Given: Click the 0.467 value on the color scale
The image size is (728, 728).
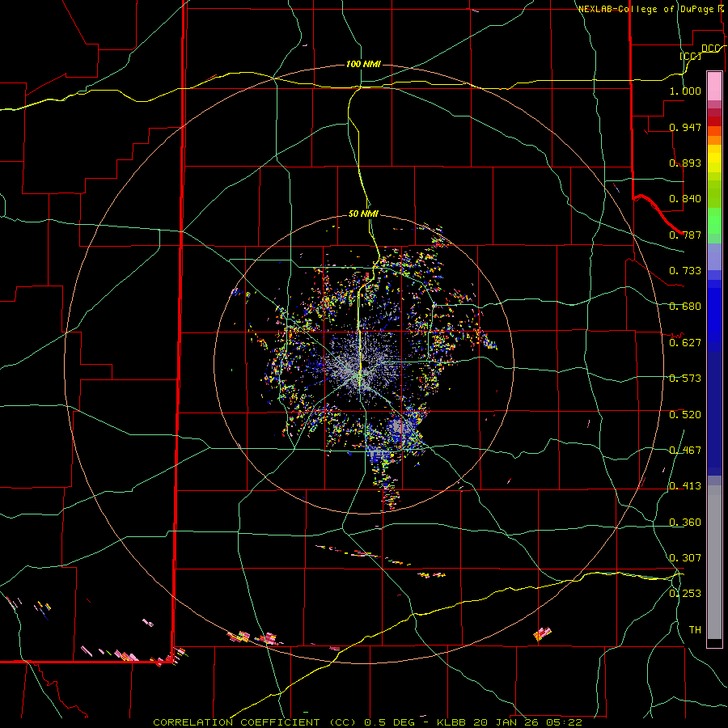Looking at the screenshot, I should pos(685,451).
